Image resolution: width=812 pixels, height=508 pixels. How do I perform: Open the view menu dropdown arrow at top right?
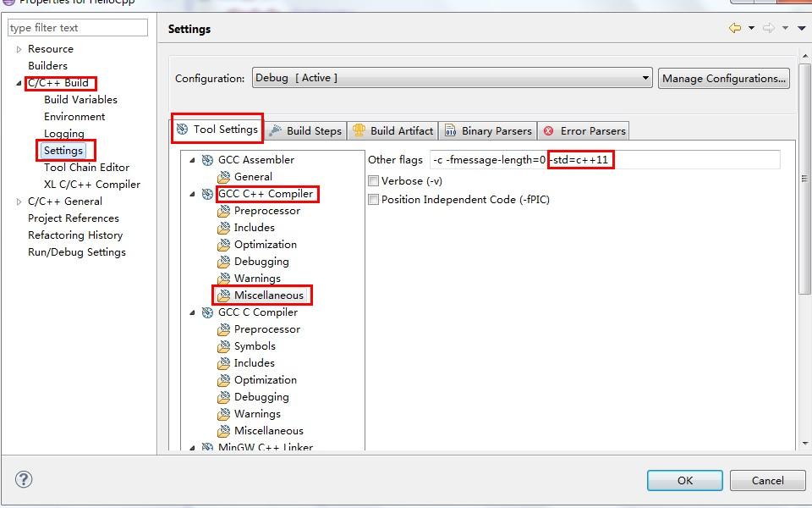[802, 28]
